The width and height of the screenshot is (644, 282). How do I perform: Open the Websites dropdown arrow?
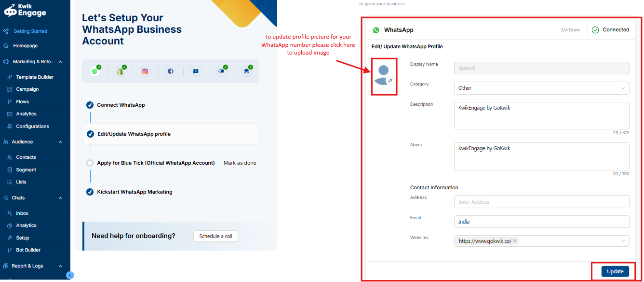(623, 241)
